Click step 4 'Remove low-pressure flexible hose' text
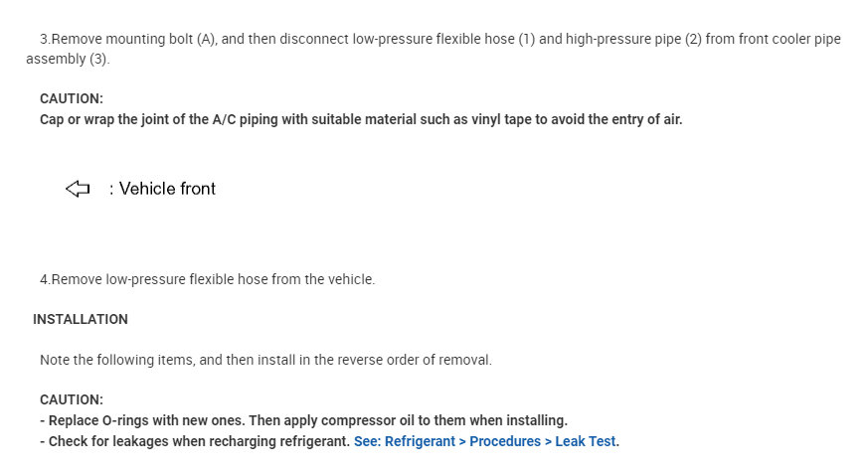868x472 pixels. click(207, 279)
